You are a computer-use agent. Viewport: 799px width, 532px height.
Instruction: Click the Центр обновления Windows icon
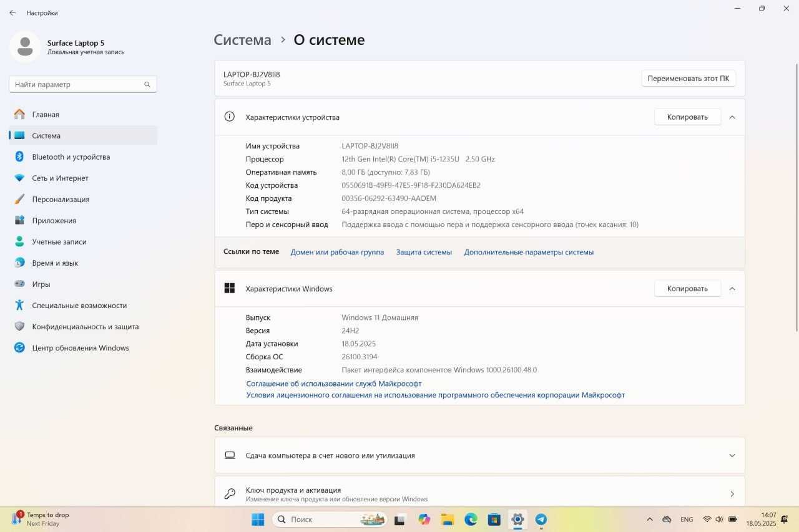19,347
